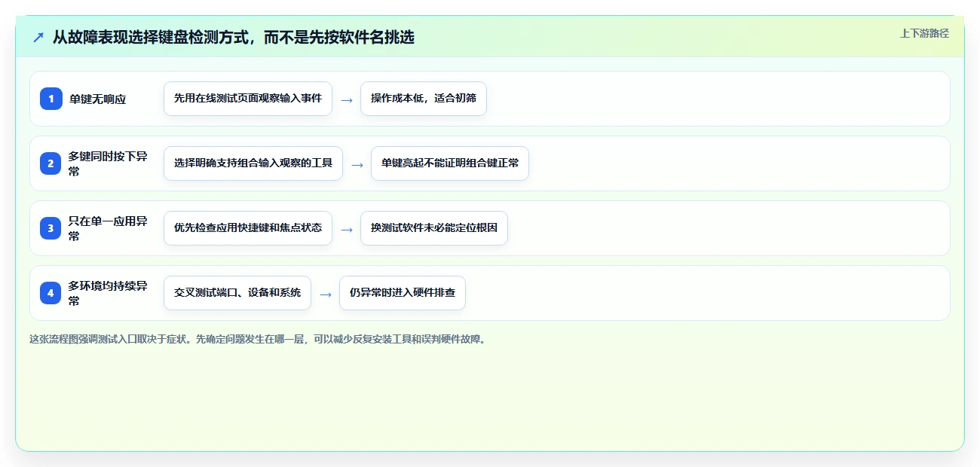The width and height of the screenshot is (980, 467).
Task: Click the 上下游路径 label
Action: (x=924, y=33)
